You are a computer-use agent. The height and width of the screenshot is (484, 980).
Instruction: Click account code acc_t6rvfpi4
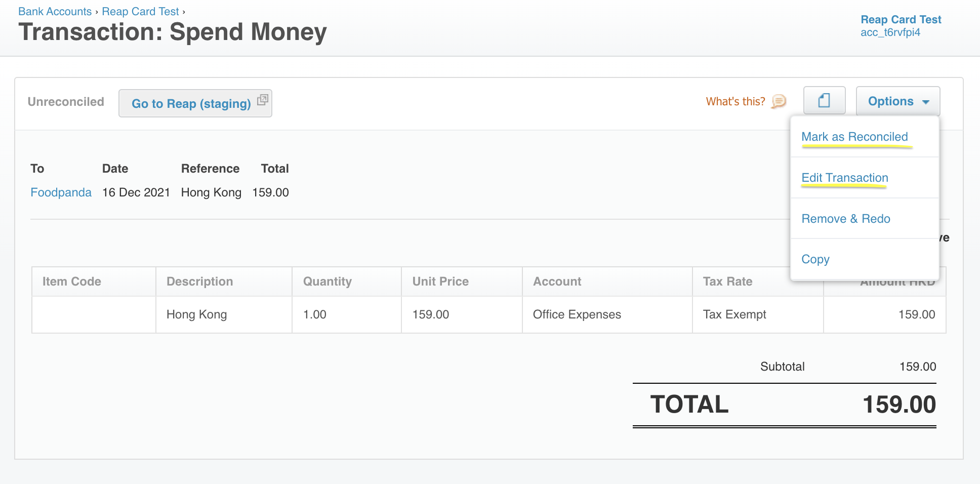890,32
